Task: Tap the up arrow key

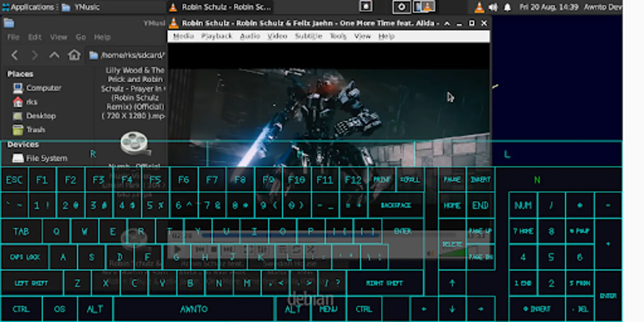Action: coord(452,283)
